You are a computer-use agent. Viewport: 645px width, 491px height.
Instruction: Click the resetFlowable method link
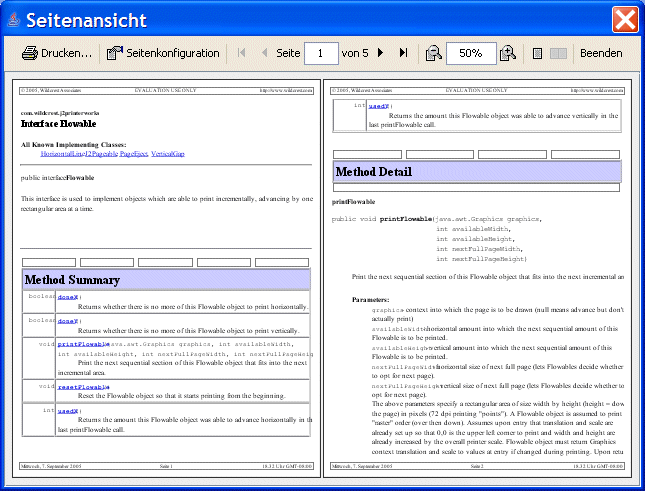(x=84, y=387)
